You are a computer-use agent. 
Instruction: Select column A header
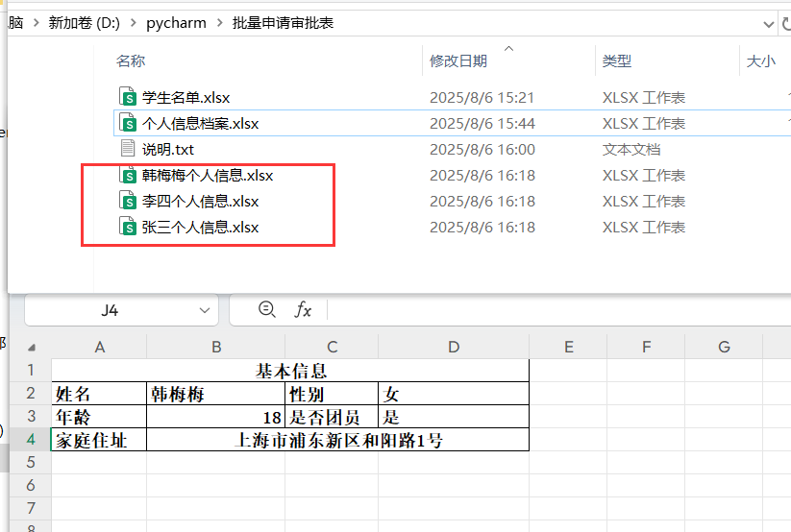coord(99,347)
